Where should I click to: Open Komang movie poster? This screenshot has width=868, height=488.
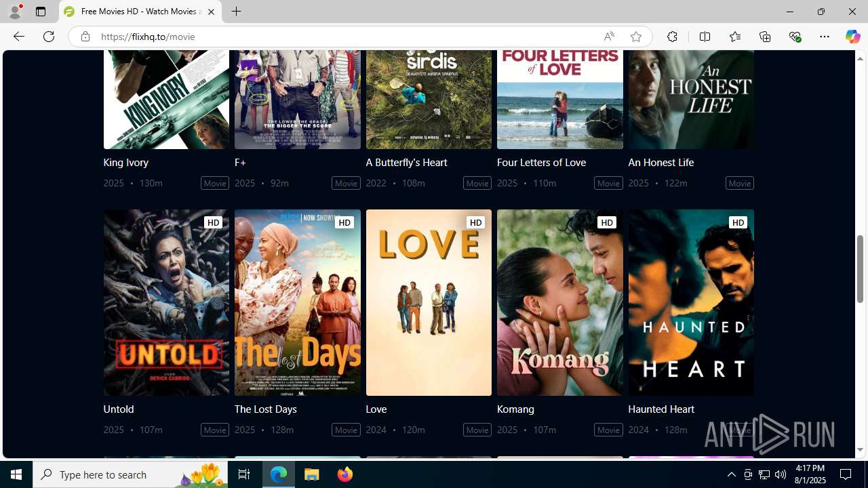tap(560, 302)
